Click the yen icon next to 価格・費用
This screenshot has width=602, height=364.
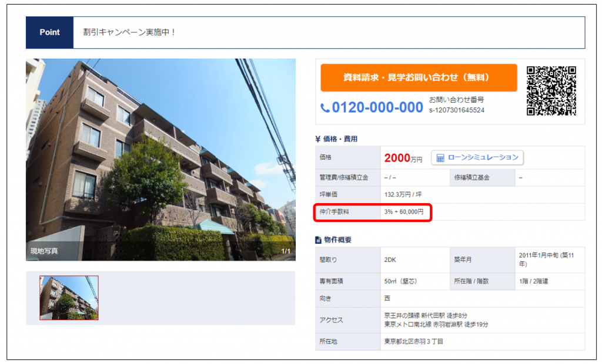pyautogui.click(x=318, y=139)
